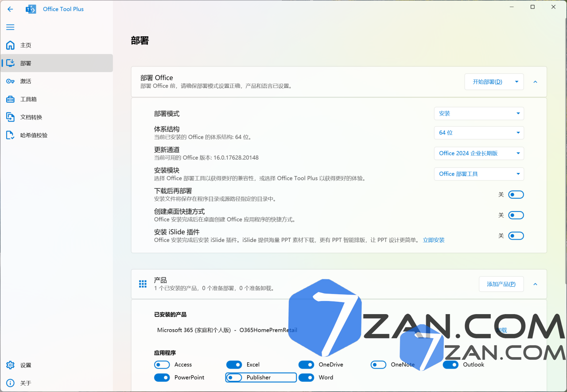Open the 主页 page

(x=57, y=45)
